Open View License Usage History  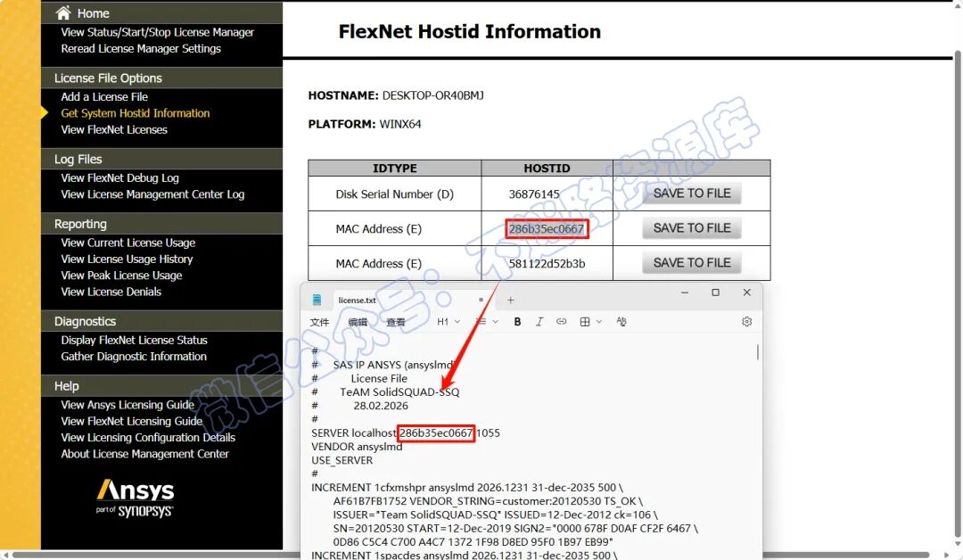point(127,259)
